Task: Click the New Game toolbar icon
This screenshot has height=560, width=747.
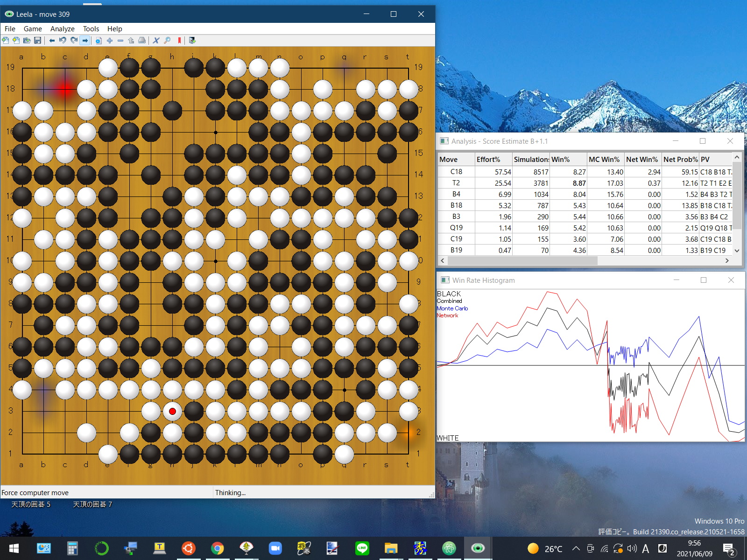Action: point(6,41)
